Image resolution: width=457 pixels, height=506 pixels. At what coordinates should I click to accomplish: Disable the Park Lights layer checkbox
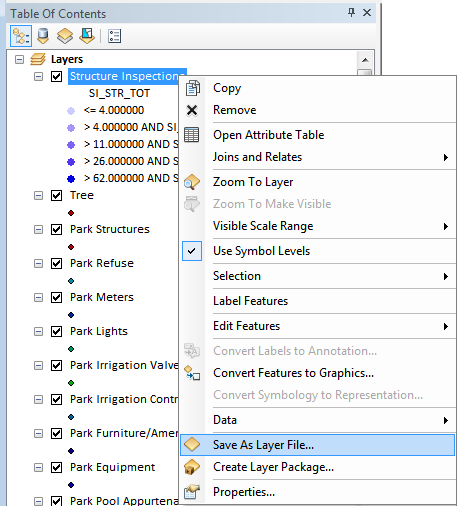click(56, 331)
